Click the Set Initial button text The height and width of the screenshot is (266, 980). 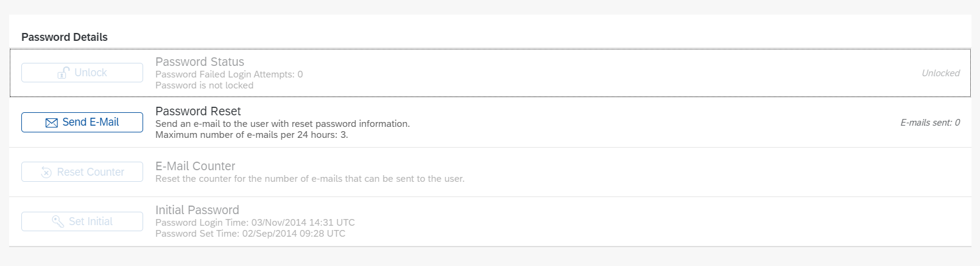click(91, 221)
